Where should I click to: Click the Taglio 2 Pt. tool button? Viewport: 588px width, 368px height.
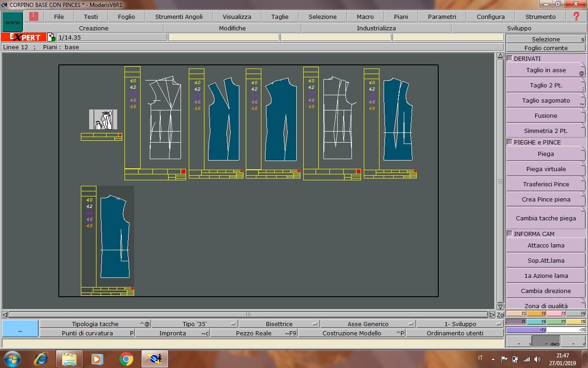point(546,85)
